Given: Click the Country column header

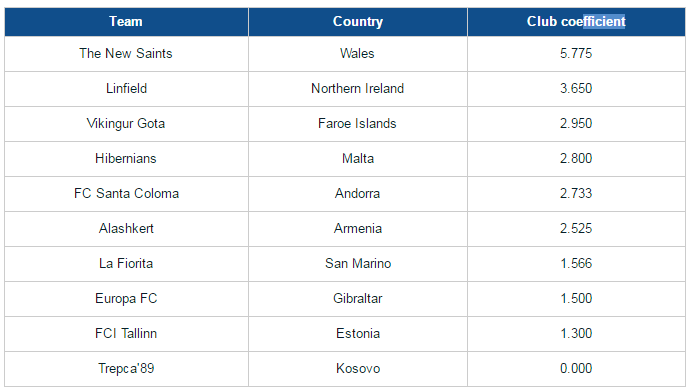Looking at the screenshot, I should click(x=358, y=22).
